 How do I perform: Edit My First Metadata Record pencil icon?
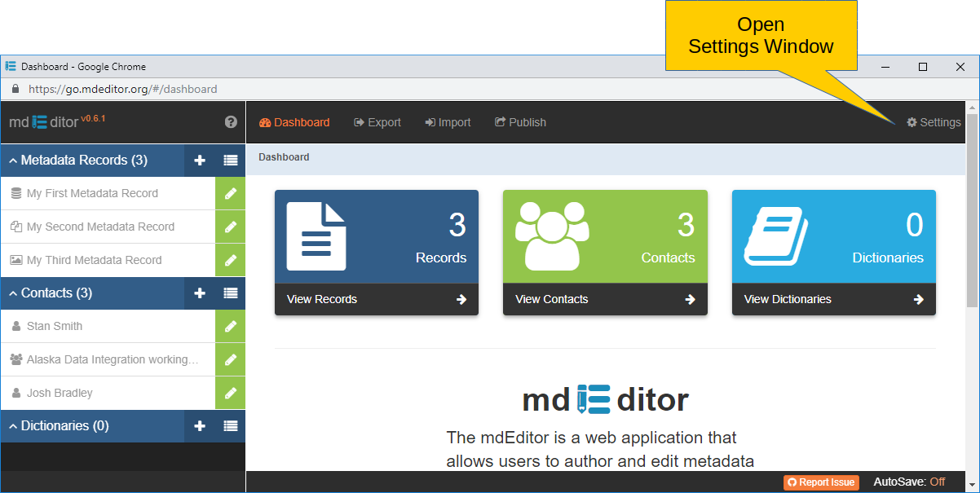point(231,193)
